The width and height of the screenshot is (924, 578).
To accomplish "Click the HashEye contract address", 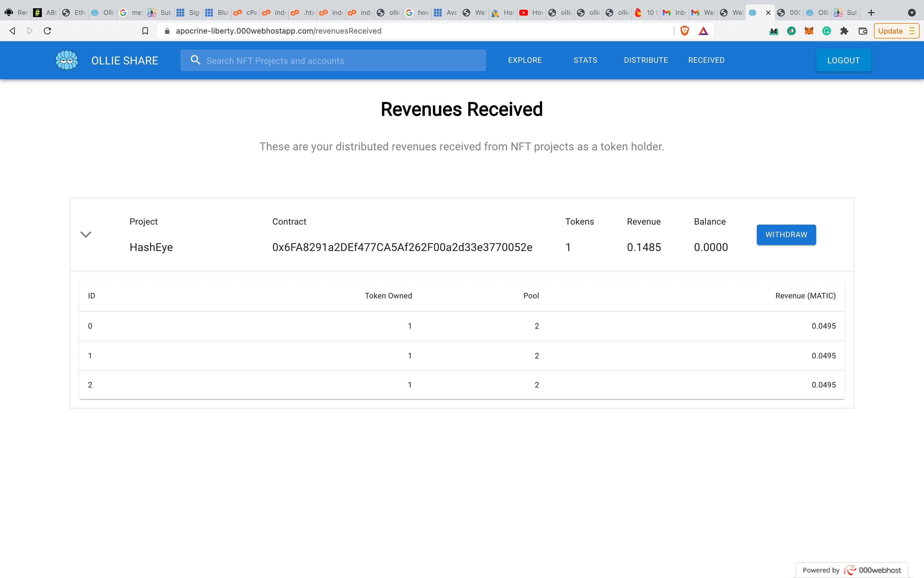I will pos(402,247).
